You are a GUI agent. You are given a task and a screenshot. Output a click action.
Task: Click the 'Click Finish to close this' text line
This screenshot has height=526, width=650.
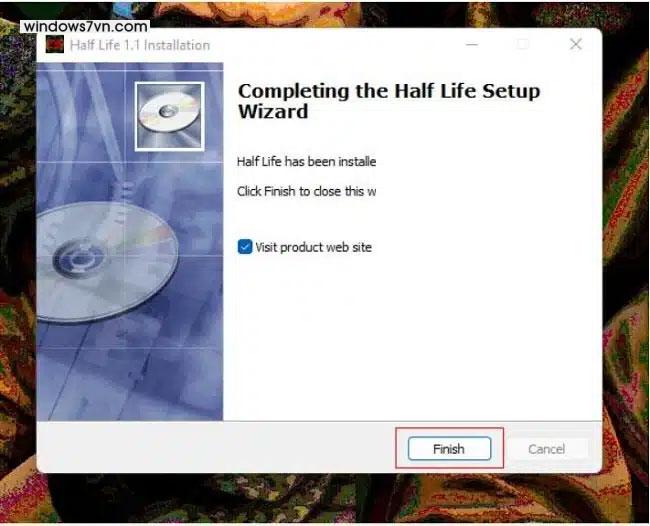(306, 191)
